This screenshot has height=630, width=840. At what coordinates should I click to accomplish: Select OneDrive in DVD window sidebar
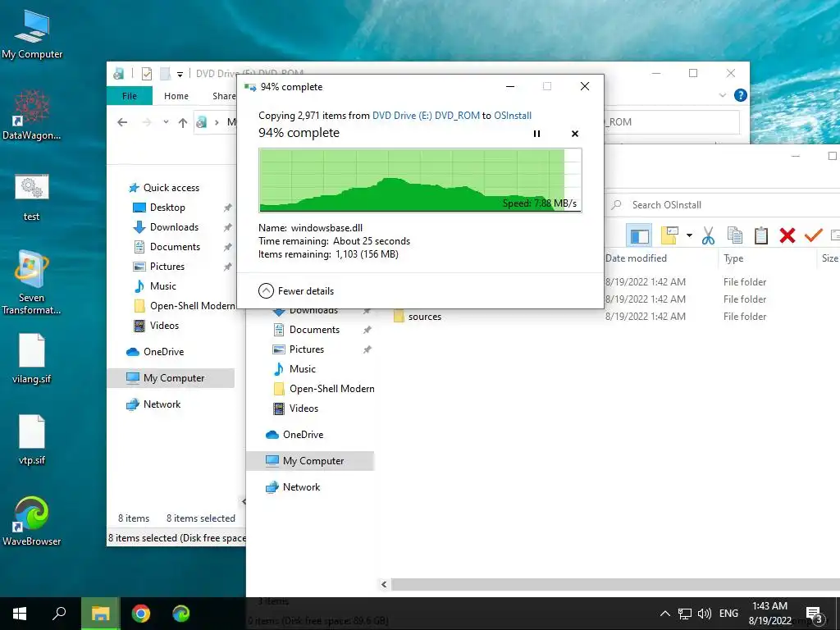(x=155, y=352)
